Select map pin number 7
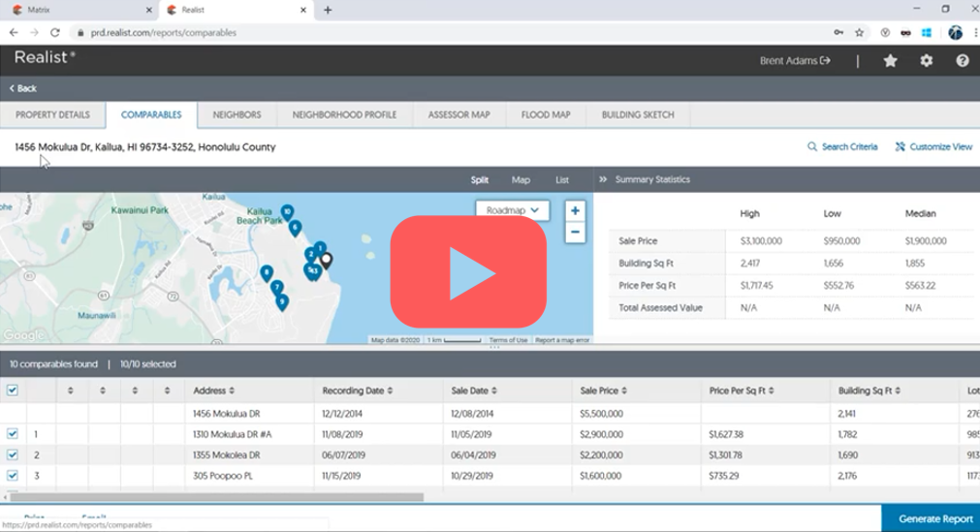 click(x=276, y=288)
